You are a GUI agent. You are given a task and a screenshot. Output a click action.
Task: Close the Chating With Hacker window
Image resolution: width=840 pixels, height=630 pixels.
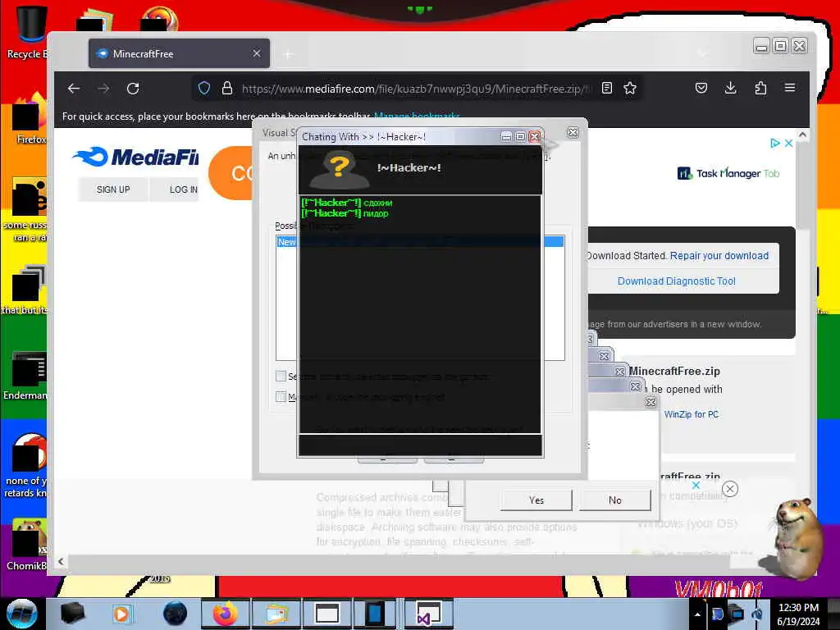[x=534, y=137]
